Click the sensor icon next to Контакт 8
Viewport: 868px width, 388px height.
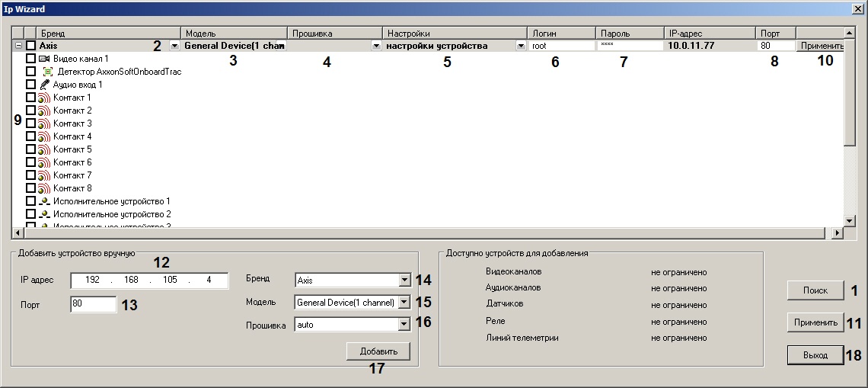44,188
